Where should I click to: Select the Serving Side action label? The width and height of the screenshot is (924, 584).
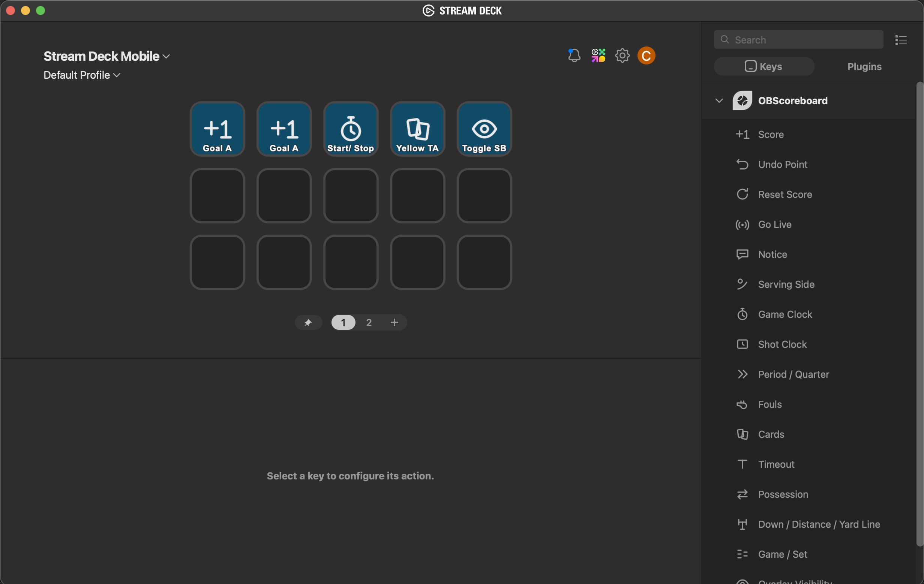786,285
